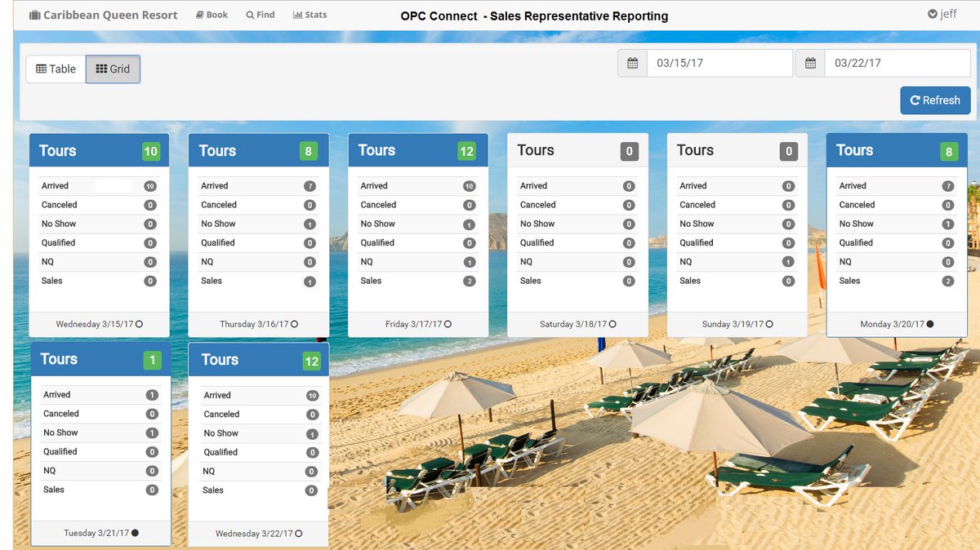Image resolution: width=980 pixels, height=550 pixels.
Task: Click the No Show count in the Monday 3/20/17 card
Action: [947, 224]
